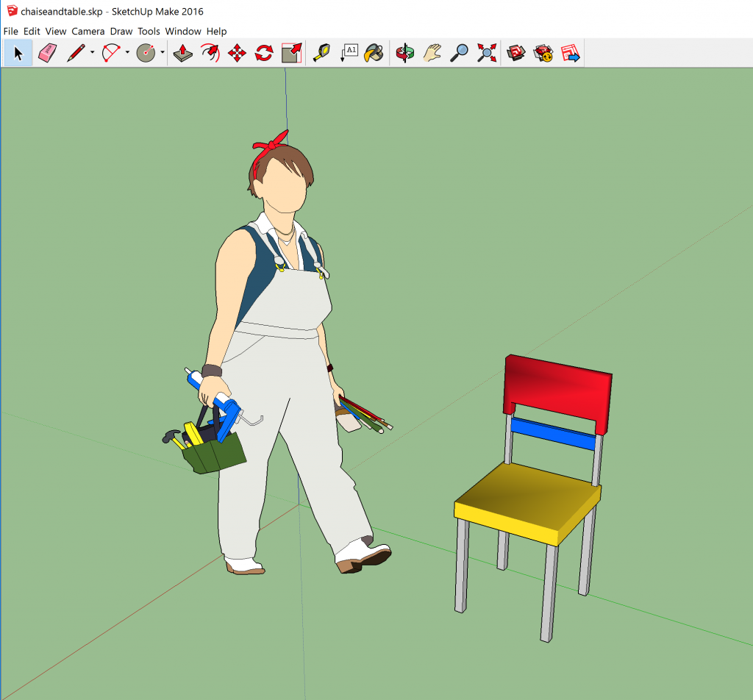Viewport: 753px width, 700px height.
Task: Activate the Pan hand tool
Action: tap(432, 53)
